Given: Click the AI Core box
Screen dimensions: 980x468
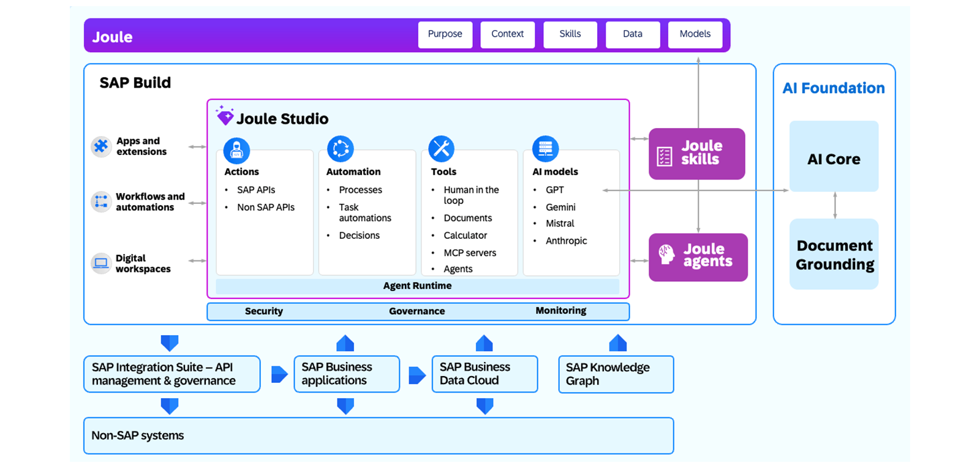Looking at the screenshot, I should (834, 156).
